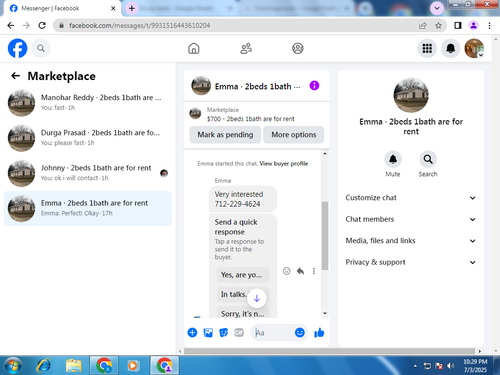Viewport: 500px width, 375px height.
Task: Open the Durga Prasad conversation
Action: (x=88, y=138)
